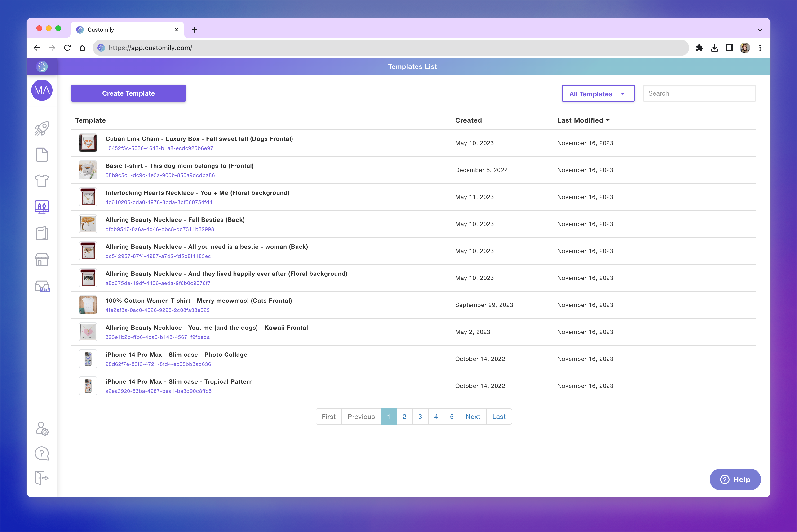Image resolution: width=797 pixels, height=532 pixels.
Task: Open the browser chevron at top right
Action: pos(760,30)
